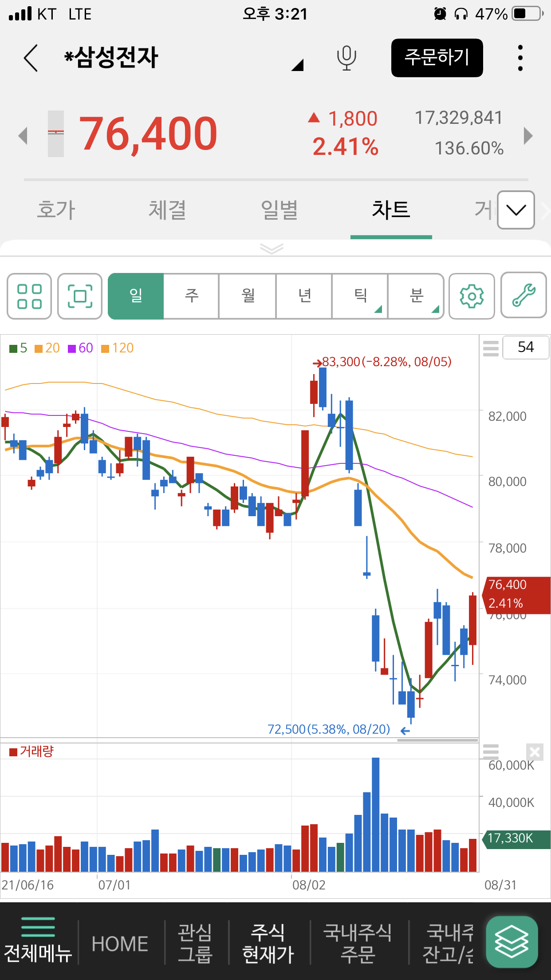Expand the 틱 tick interval dropdown

(360, 296)
